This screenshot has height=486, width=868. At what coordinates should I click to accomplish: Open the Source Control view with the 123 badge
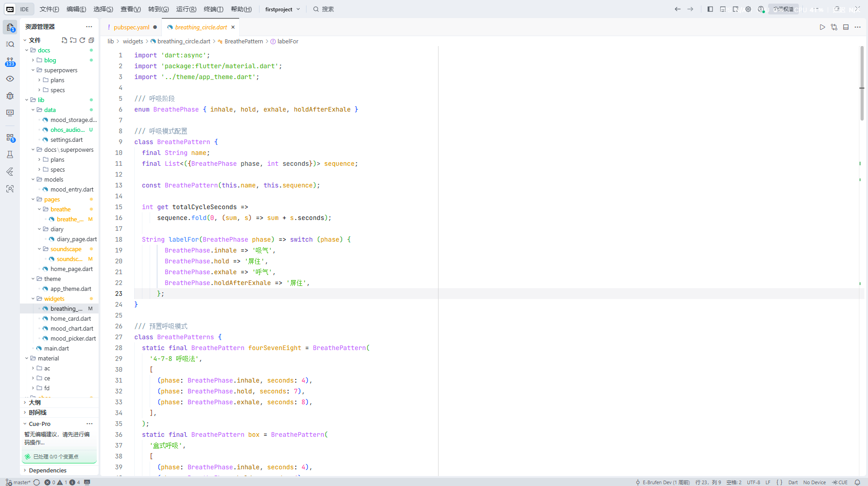tap(10, 61)
